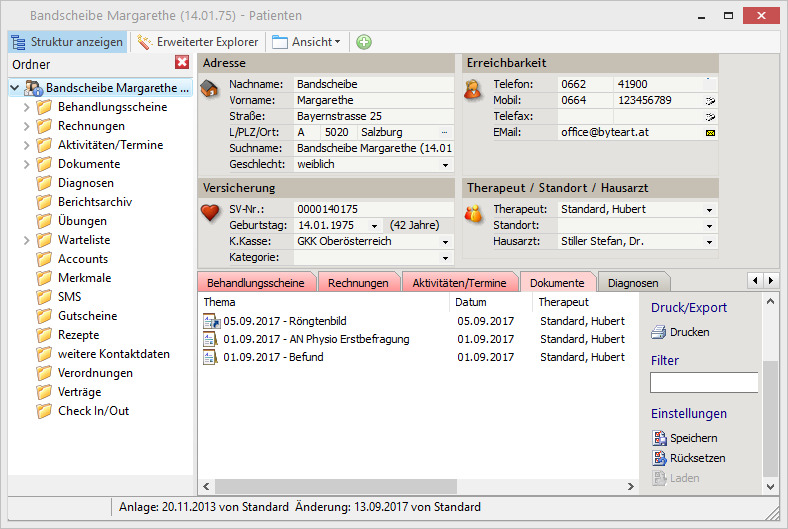Open the K.Kasse insurance dropdown
The image size is (788, 529).
(445, 241)
